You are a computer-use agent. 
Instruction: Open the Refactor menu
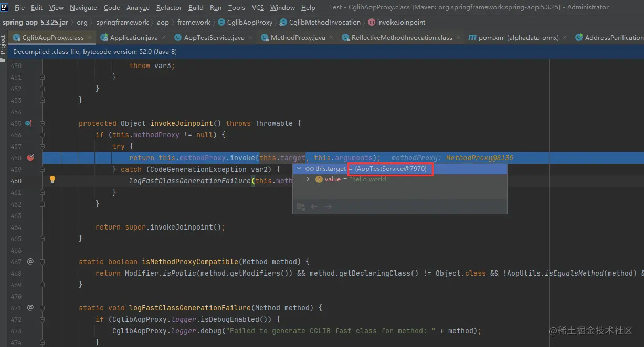tap(169, 7)
